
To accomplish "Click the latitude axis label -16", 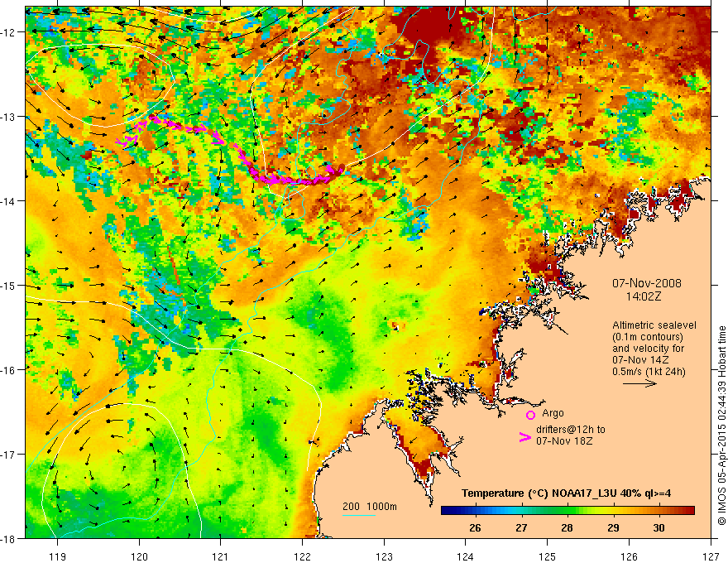I will click(9, 370).
